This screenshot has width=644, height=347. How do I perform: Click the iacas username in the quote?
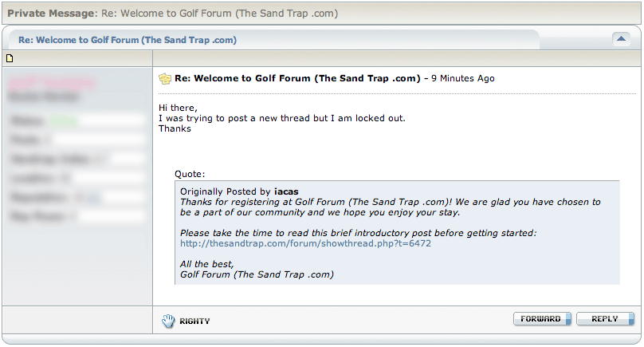click(x=286, y=191)
